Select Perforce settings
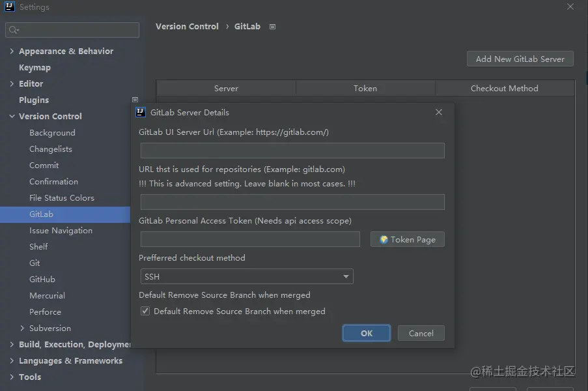This screenshot has height=391, width=588. (45, 312)
